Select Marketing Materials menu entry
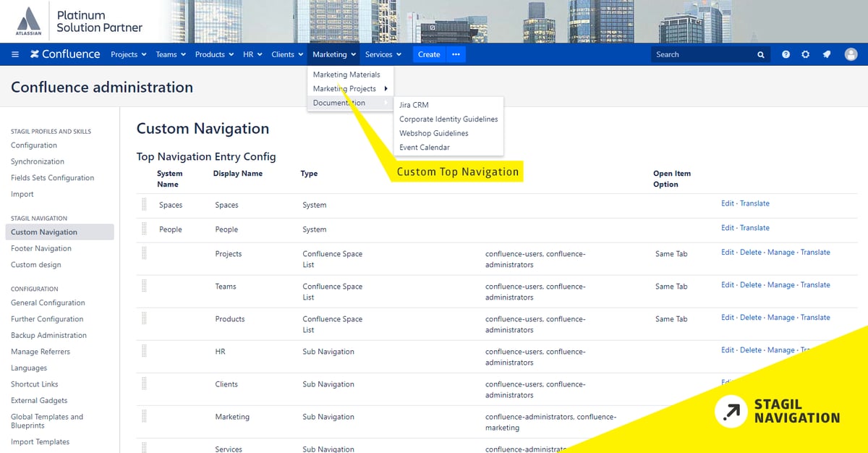This screenshot has width=868, height=453. pyautogui.click(x=346, y=75)
